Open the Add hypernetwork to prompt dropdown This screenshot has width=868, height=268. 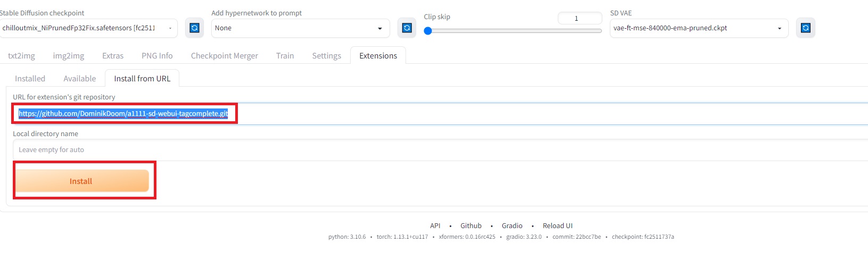(x=301, y=28)
